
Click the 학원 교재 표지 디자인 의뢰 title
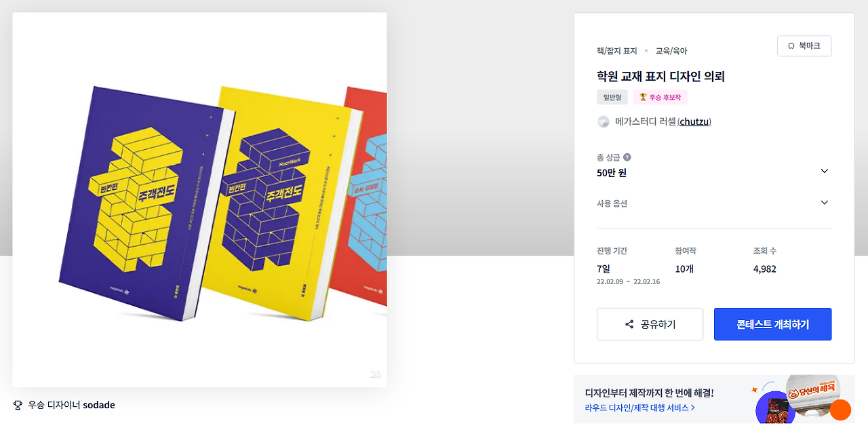tap(661, 77)
